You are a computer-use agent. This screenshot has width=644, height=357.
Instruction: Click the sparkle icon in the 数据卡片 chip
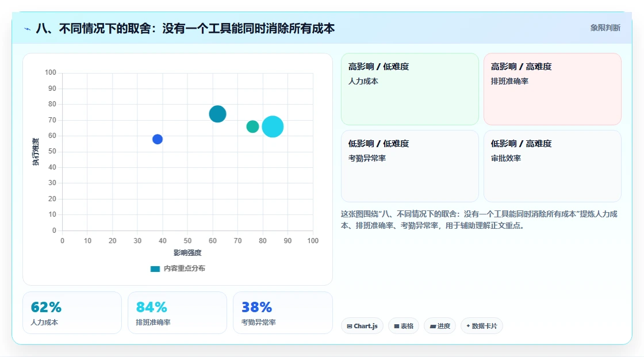[x=468, y=326]
